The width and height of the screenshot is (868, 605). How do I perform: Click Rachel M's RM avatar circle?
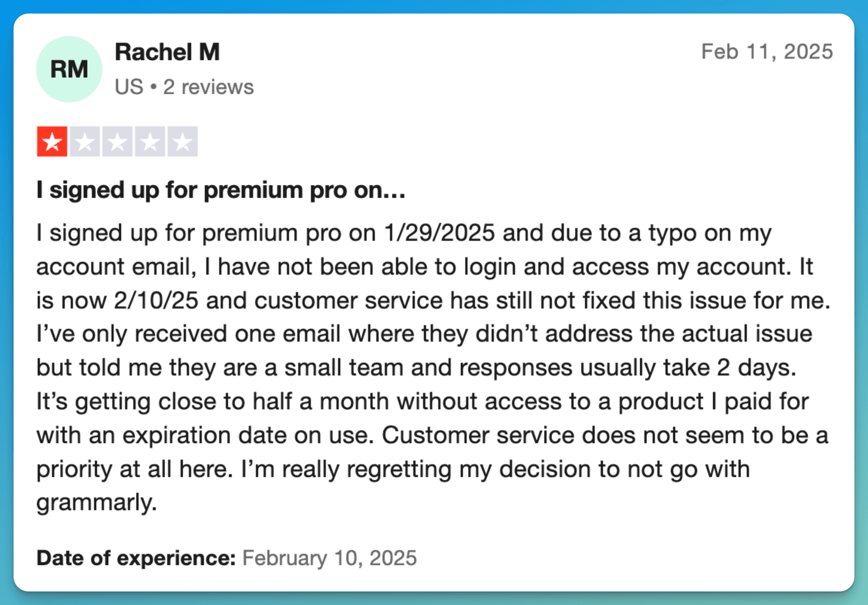coord(69,69)
